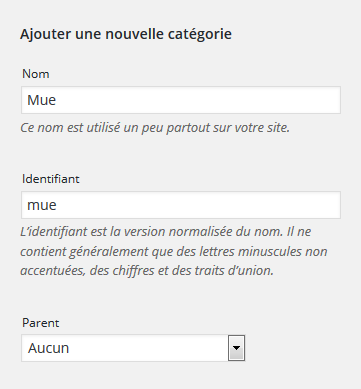Screen dimensions: 361x389
Task: Click the words minuscules non in hint
Action: (282, 251)
